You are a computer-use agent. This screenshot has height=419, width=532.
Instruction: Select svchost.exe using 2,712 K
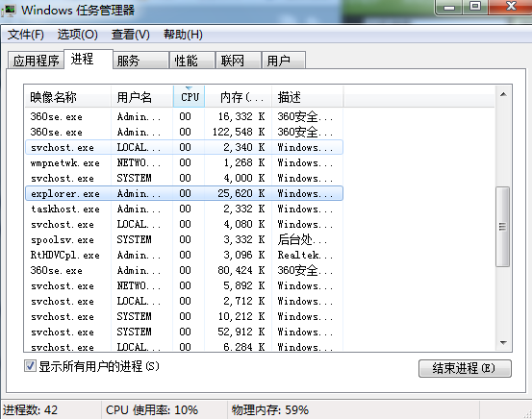pos(185,301)
